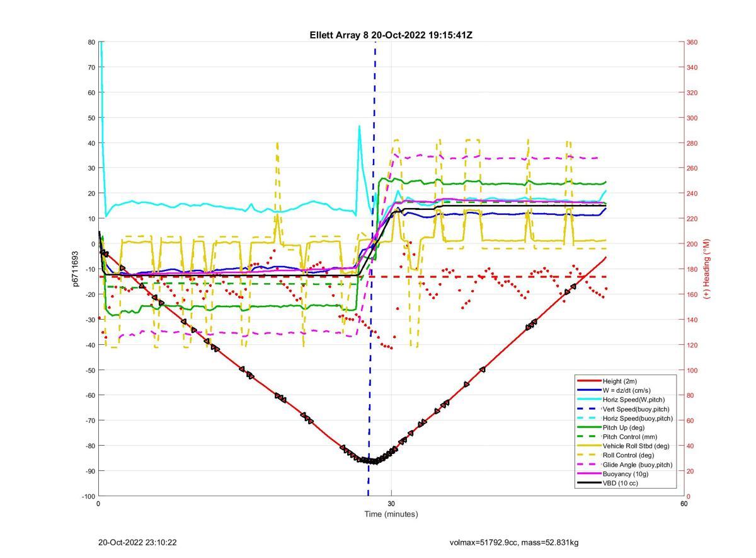Select the 'Pitch Up (deg)' legend entry
This screenshot has width=756, height=558.
(x=624, y=427)
